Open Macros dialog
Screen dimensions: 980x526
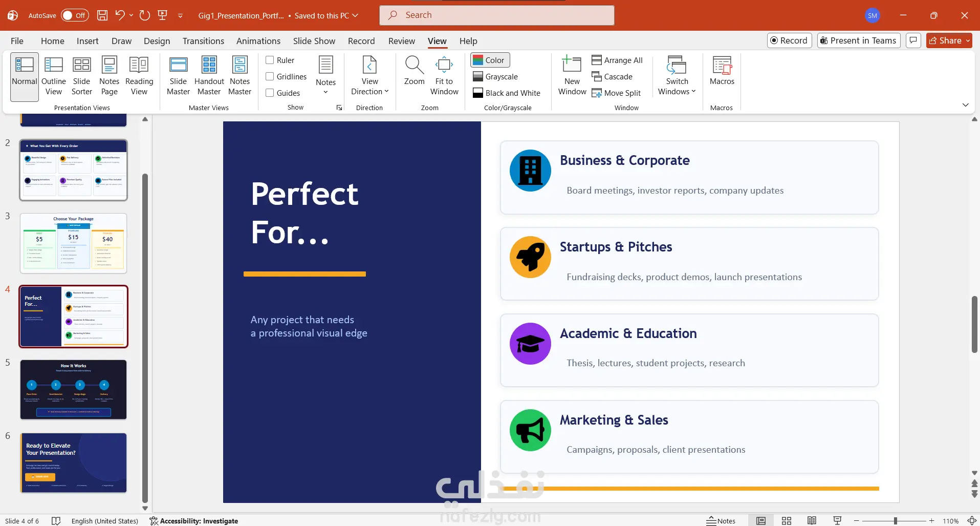click(722, 72)
